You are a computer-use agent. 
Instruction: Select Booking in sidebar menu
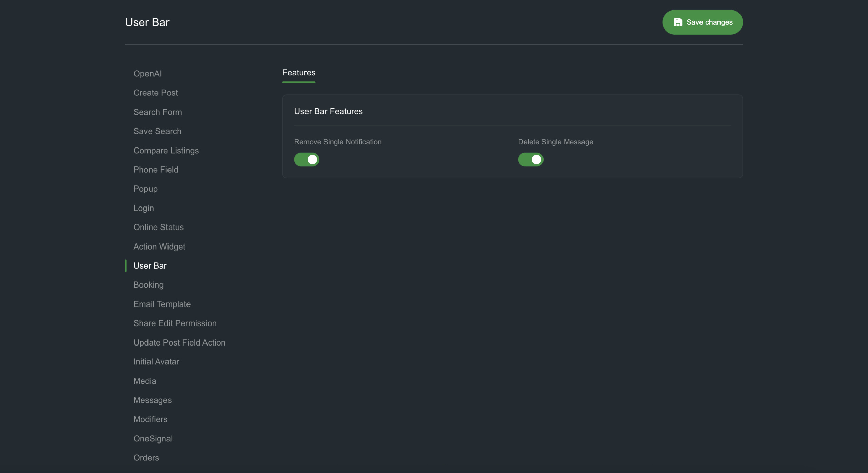149,285
